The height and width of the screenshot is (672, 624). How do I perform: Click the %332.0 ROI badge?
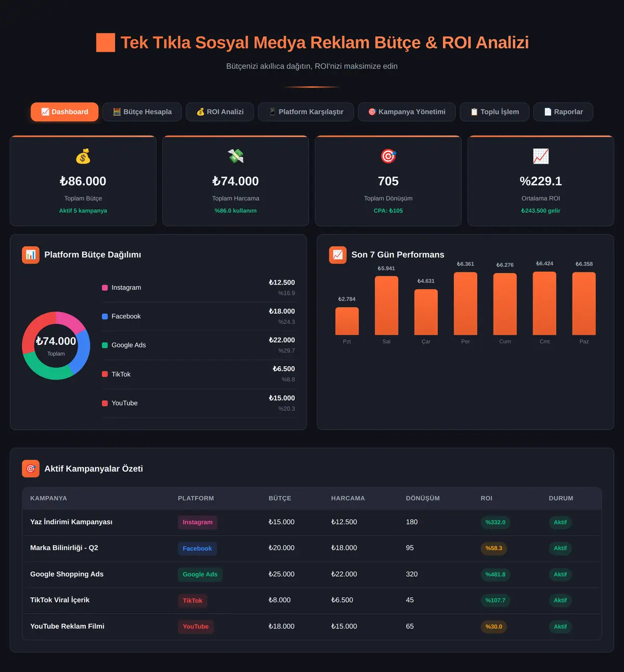[x=495, y=522]
